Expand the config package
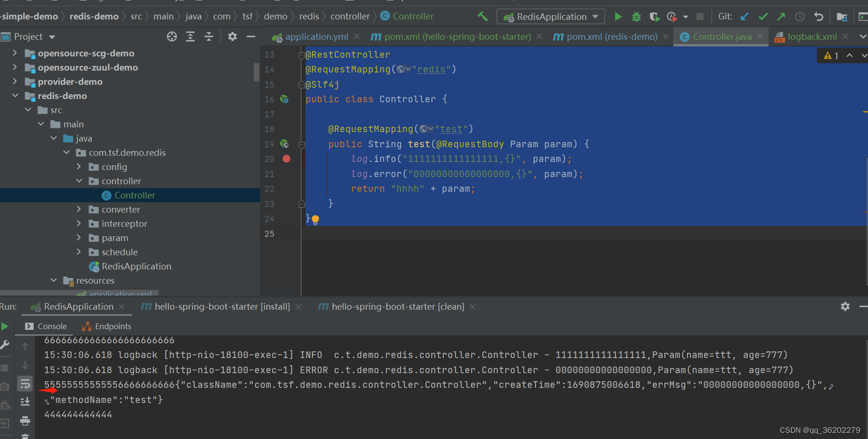This screenshot has height=439, width=868. click(79, 167)
